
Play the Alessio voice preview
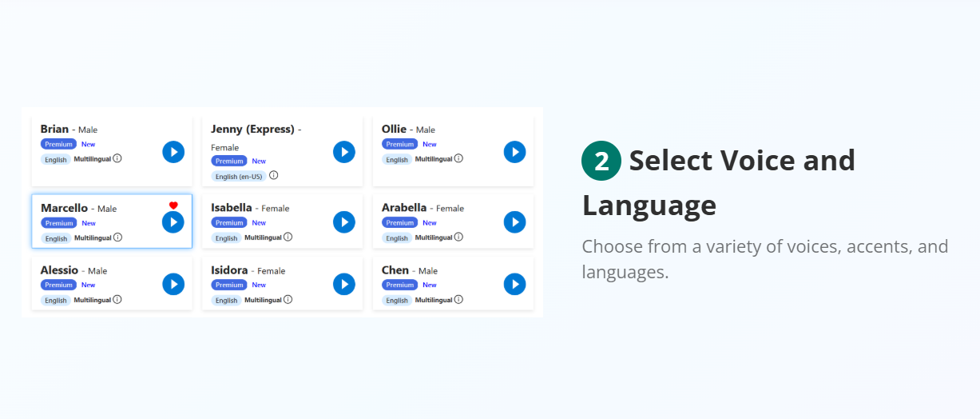173,284
